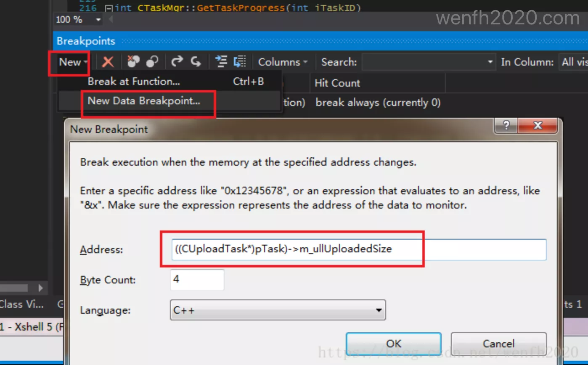Open the New breakpoint dropdown

[x=73, y=62]
